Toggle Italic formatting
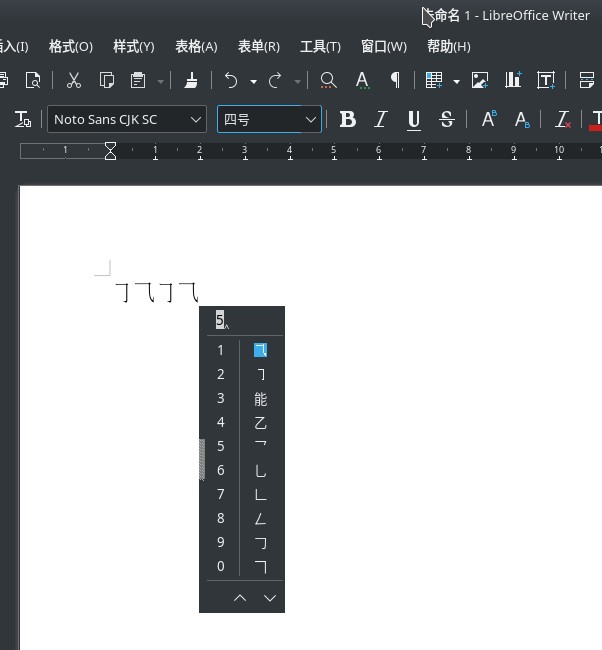Image resolution: width=602 pixels, height=650 pixels. coord(381,119)
